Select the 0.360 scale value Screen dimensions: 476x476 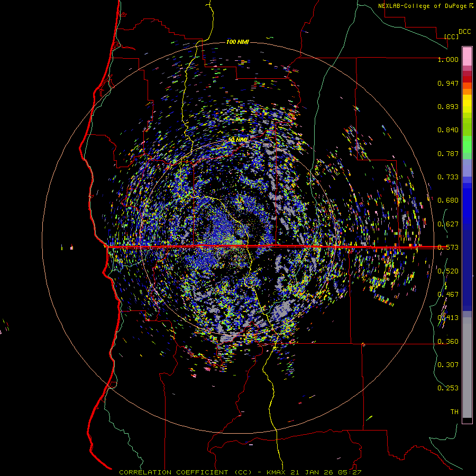[x=448, y=342]
